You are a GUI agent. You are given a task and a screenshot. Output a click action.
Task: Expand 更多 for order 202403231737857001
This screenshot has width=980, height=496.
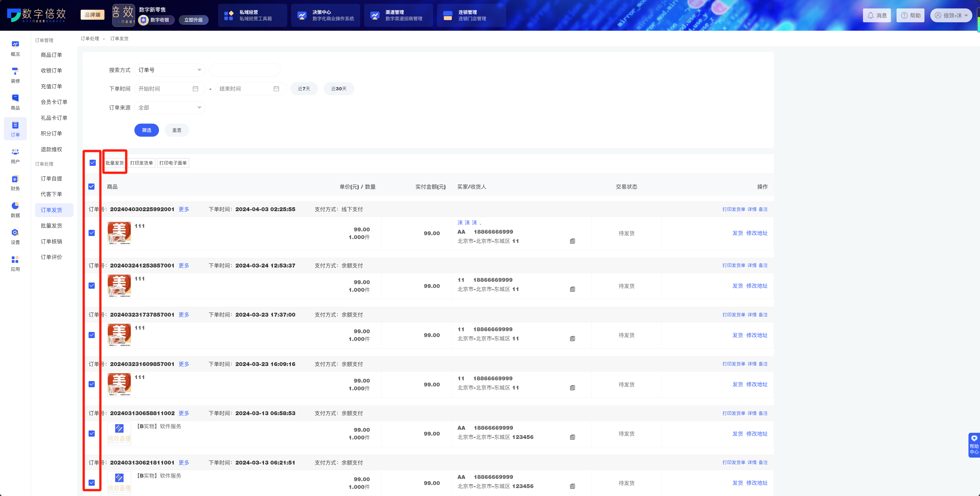(184, 315)
